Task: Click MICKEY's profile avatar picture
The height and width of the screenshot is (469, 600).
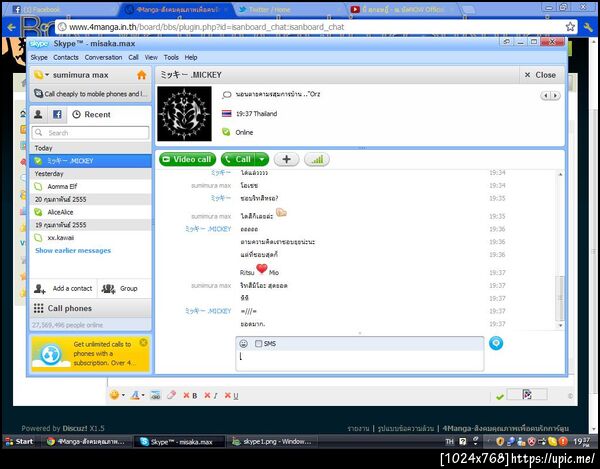Action: click(184, 114)
